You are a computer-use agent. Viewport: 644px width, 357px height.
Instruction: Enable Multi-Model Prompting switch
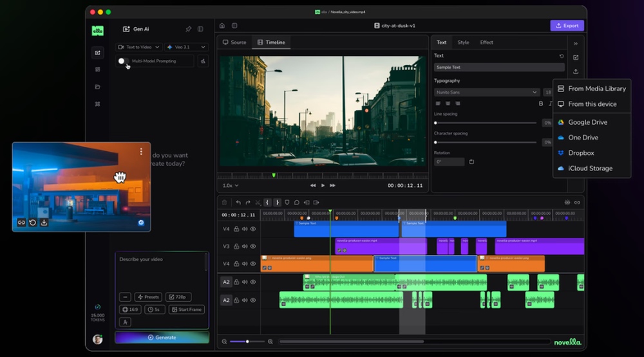click(123, 61)
